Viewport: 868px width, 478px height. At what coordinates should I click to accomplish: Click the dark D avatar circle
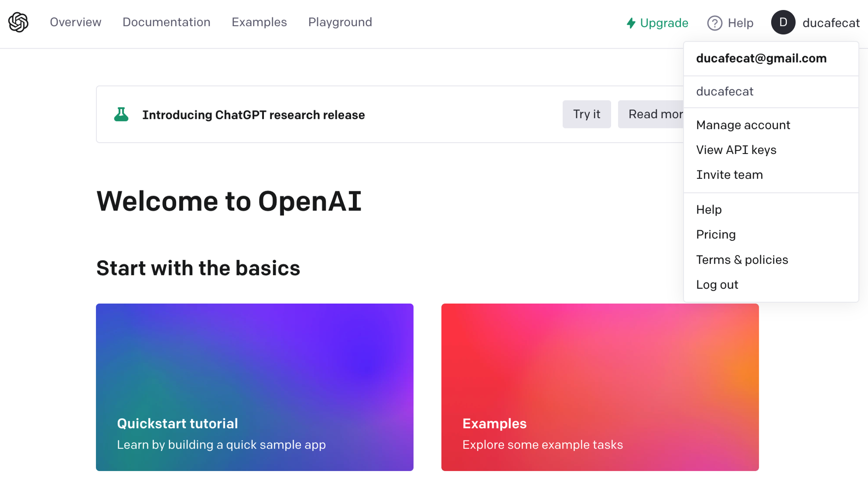tap(783, 22)
